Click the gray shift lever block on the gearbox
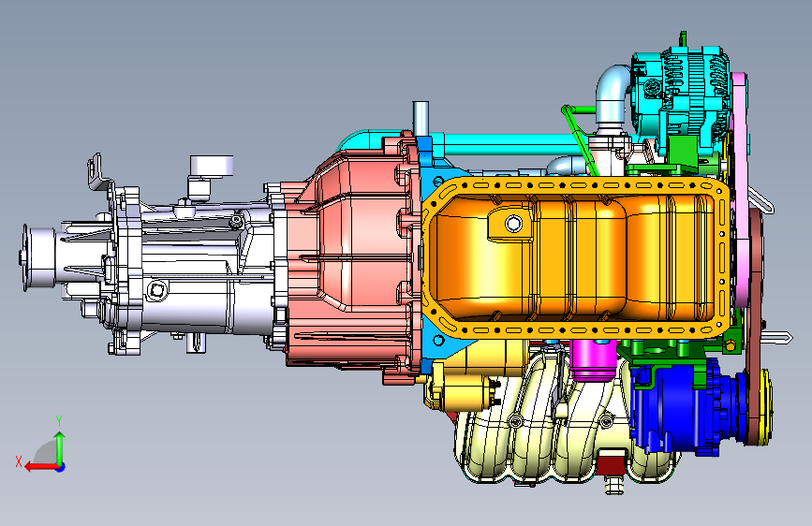Screen dimensions: 812x526 coord(212,167)
